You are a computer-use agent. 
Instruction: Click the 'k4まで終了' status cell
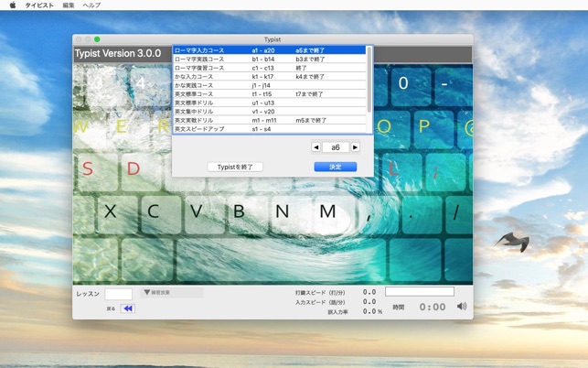[310, 76]
